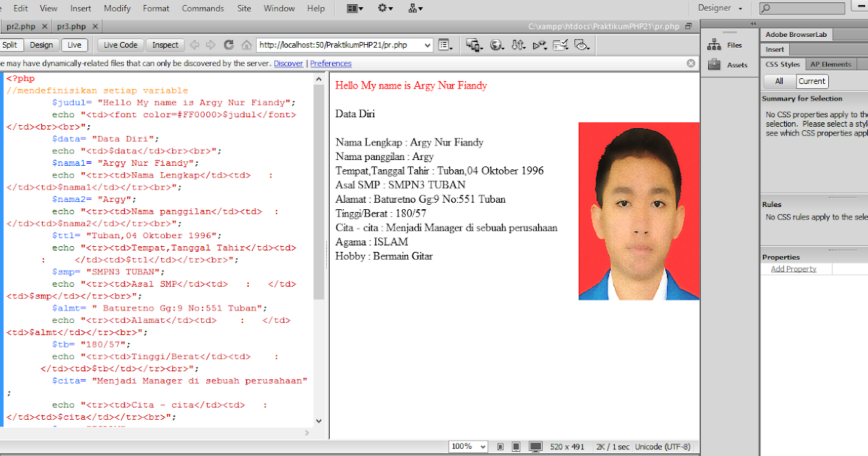Switch to Split view

click(10, 45)
